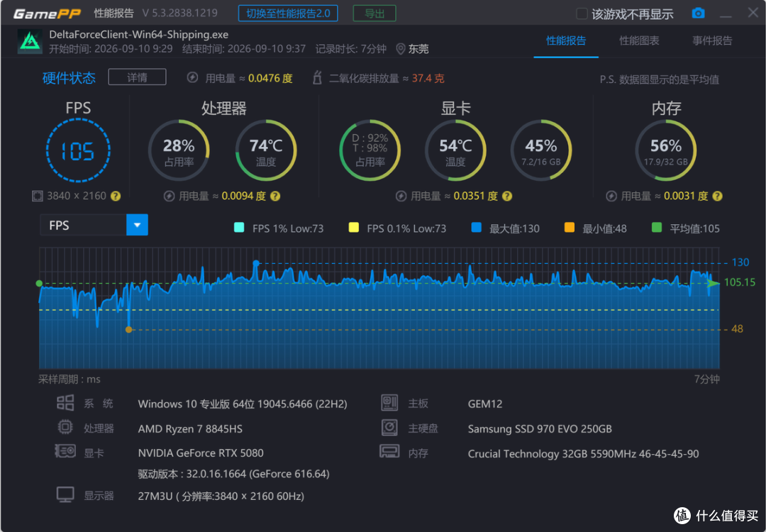Viewport: 766px width, 532px height.
Task: Click the Windows logo icon beside 系统
Action: point(65,403)
